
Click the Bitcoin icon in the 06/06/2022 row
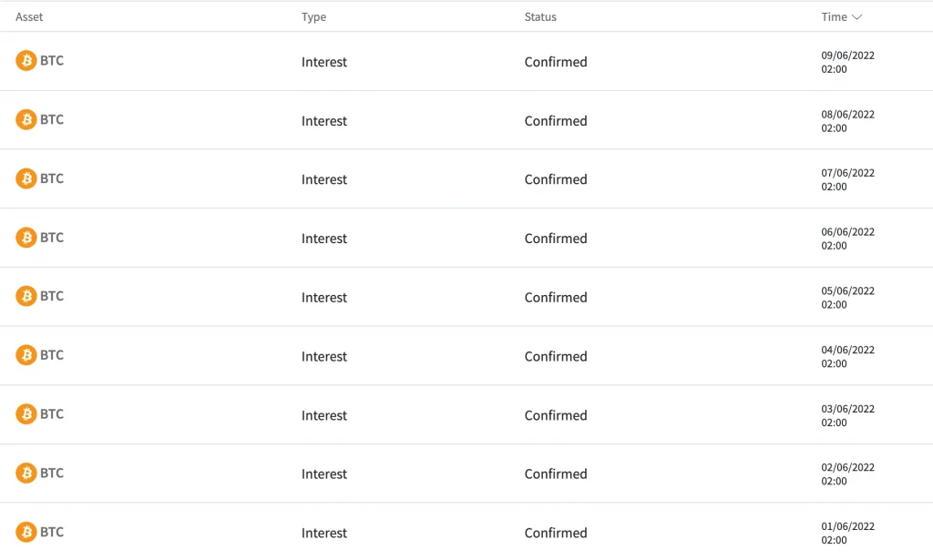click(x=26, y=238)
